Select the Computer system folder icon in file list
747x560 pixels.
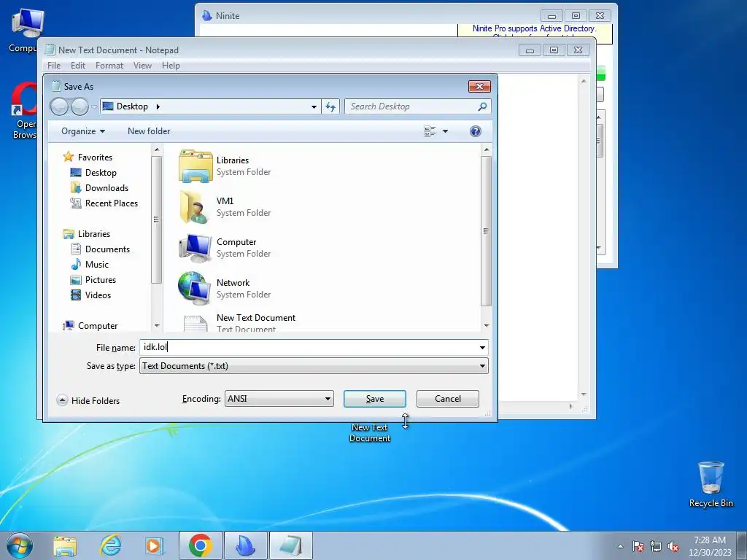(196, 248)
